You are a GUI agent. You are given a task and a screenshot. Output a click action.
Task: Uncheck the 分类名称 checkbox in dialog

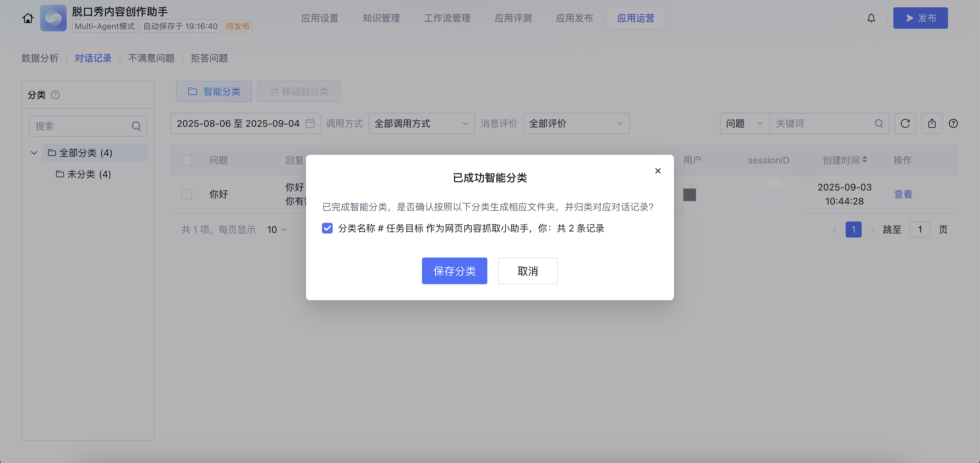[327, 228]
